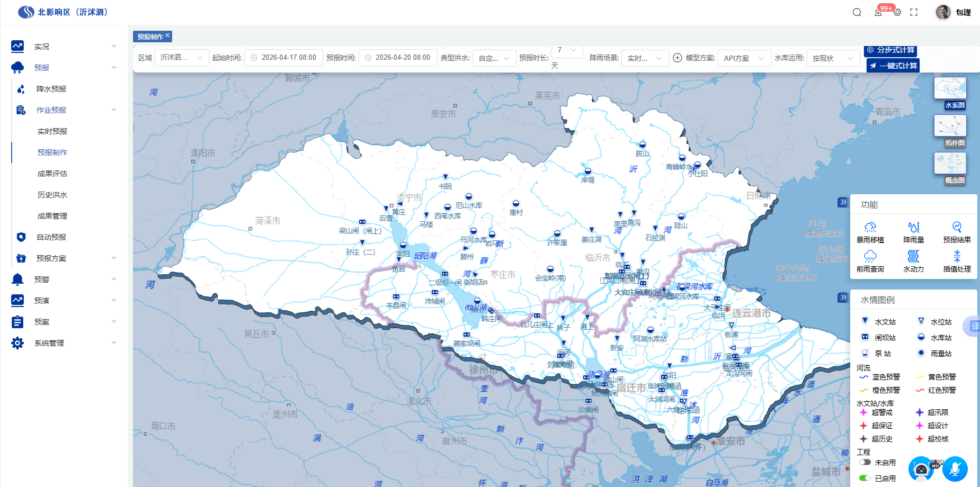This screenshot has width=980, height=487.
Task: Click the 一键式计算 button
Action: [893, 66]
